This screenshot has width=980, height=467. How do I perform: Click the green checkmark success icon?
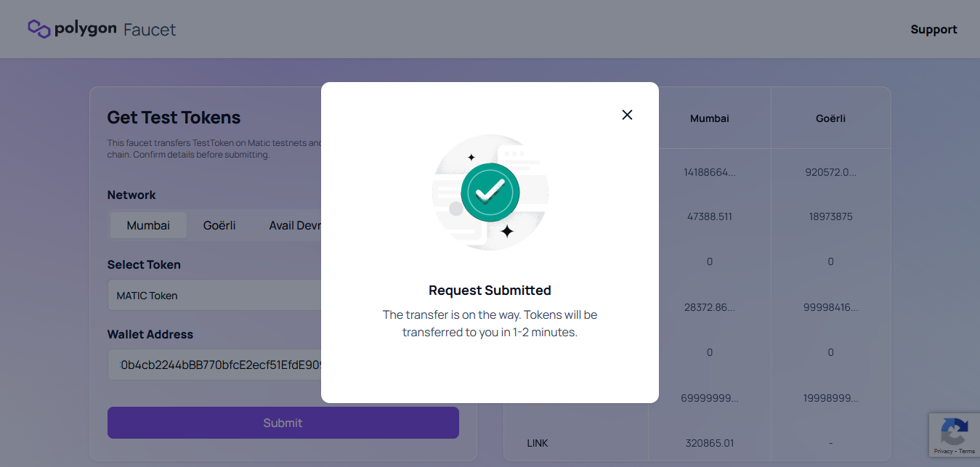click(x=490, y=192)
